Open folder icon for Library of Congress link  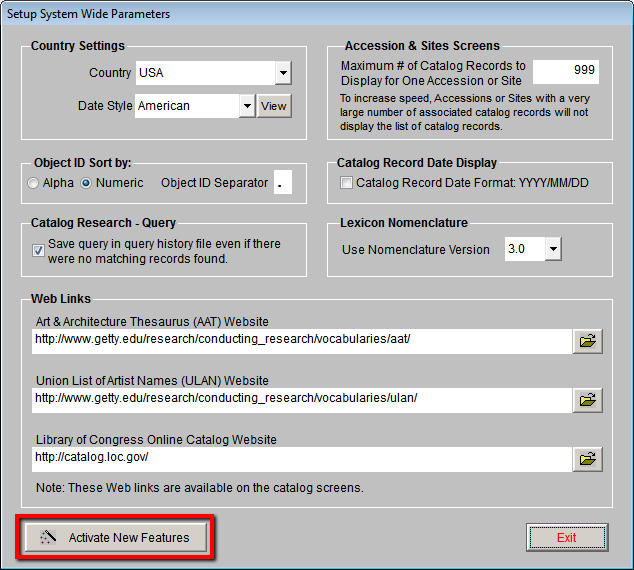[x=587, y=459]
